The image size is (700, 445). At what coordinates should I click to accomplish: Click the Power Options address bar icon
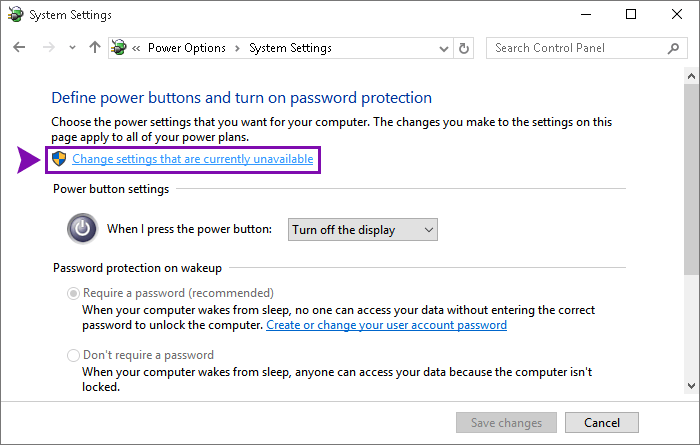click(119, 47)
